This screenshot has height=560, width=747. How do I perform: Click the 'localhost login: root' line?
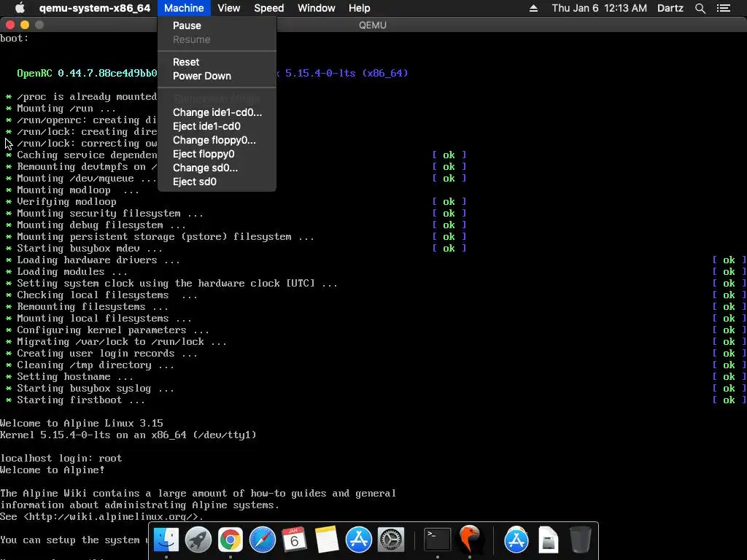[x=61, y=458]
